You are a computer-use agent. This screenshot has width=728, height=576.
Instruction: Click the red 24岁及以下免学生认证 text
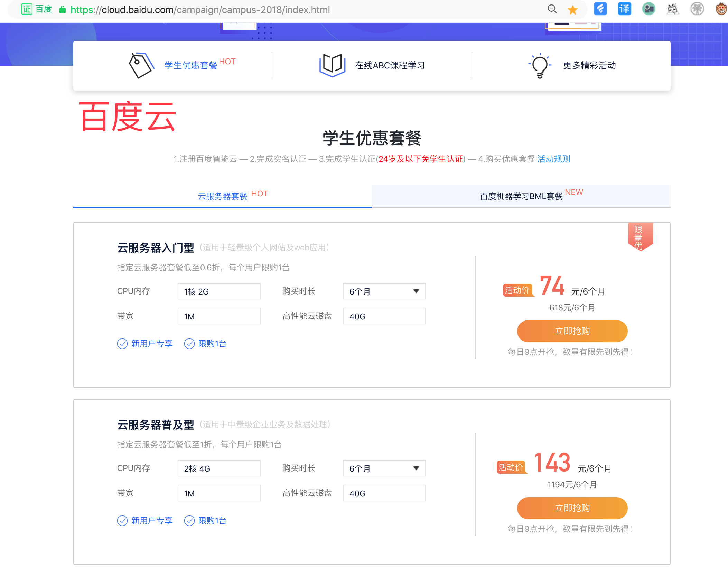pos(421,159)
